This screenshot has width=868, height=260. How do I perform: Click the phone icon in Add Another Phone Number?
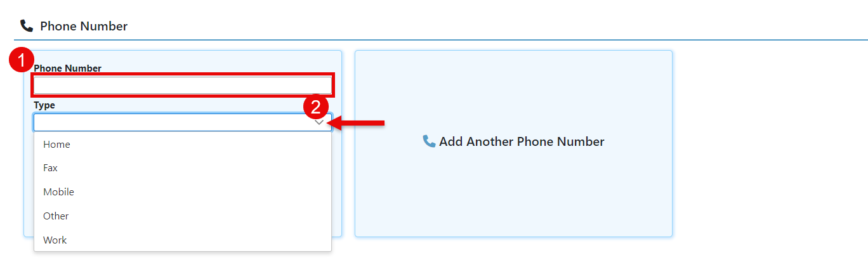pos(430,141)
